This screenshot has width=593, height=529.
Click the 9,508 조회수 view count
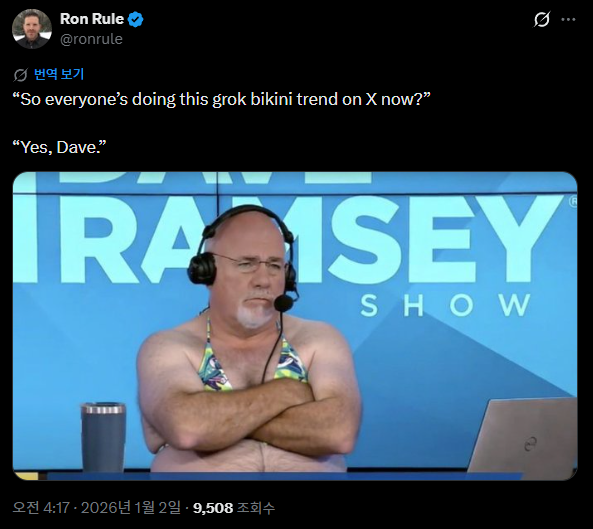click(x=234, y=508)
